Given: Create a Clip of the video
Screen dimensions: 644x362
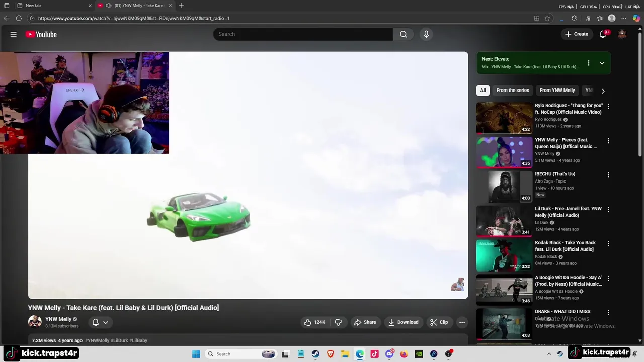Looking at the screenshot, I should (439, 322).
